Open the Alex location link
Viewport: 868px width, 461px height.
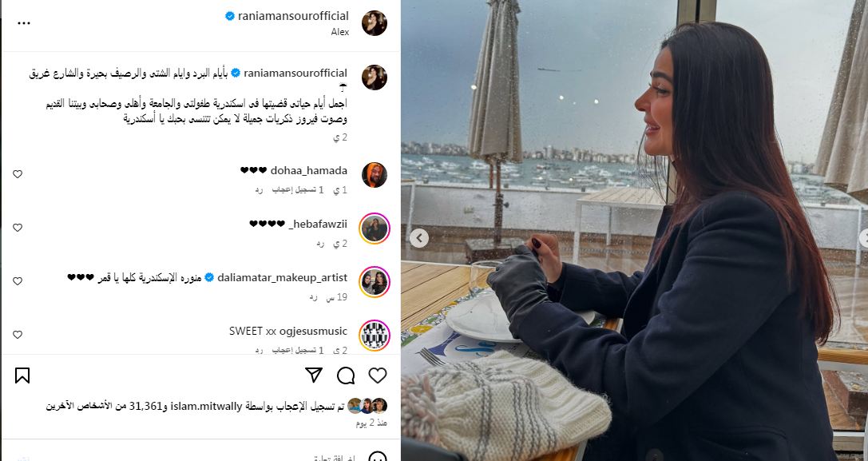340,32
